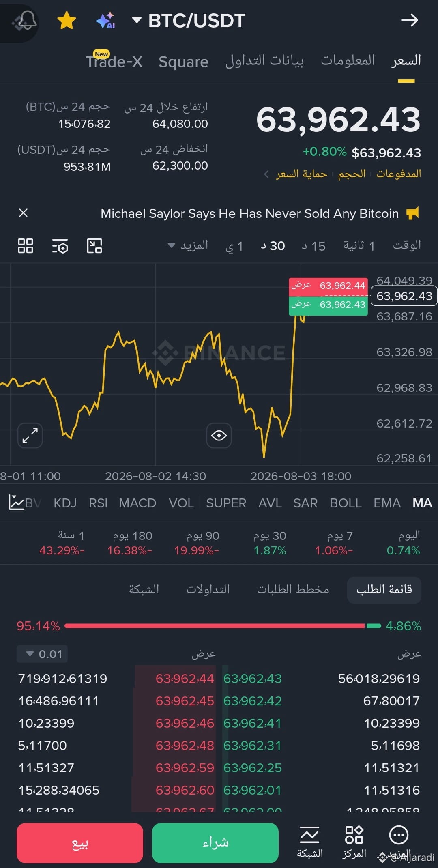Viewport: 438px width, 868px height.
Task: Open the الشبكة tab under chart
Action: tap(144, 589)
